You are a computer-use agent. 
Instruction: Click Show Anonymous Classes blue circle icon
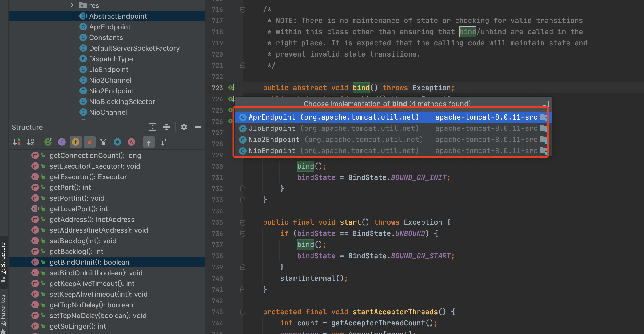point(117,142)
